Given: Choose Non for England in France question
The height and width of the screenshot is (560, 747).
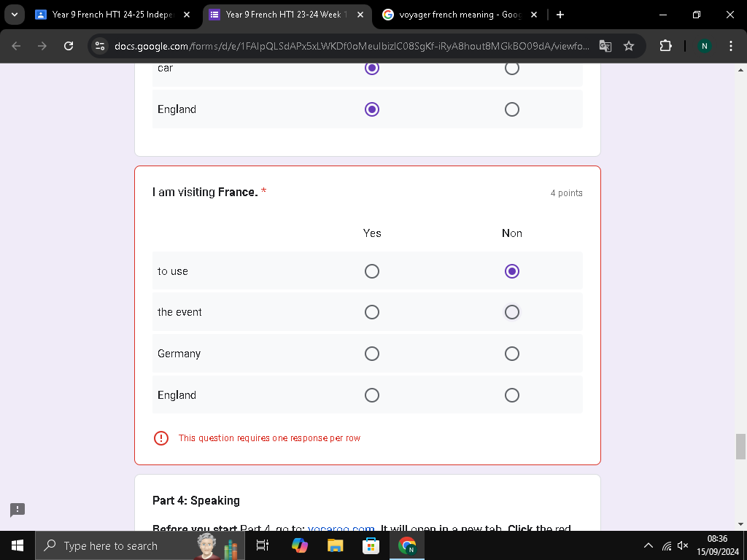Looking at the screenshot, I should point(511,394).
